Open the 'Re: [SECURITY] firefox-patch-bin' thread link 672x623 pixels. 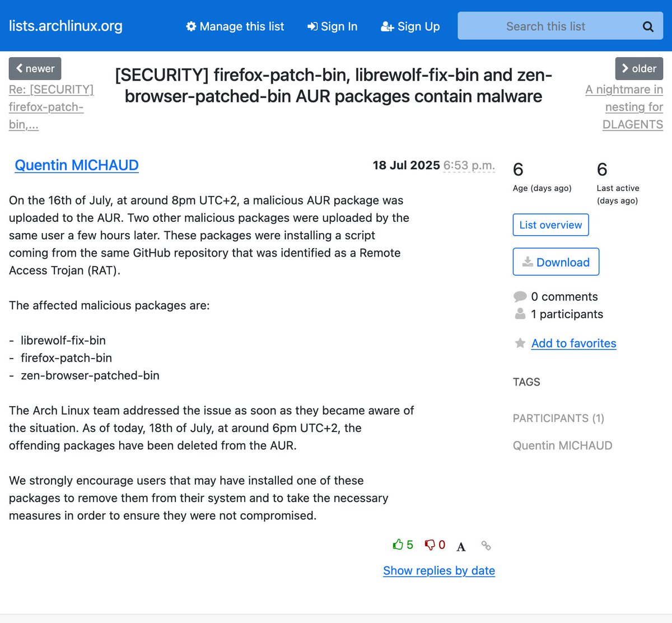pos(51,107)
